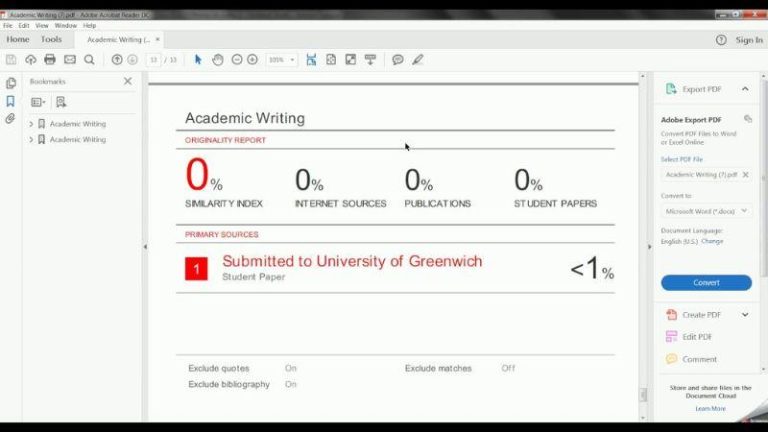Open the File menu
The image size is (768, 432).
pyautogui.click(x=8, y=25)
